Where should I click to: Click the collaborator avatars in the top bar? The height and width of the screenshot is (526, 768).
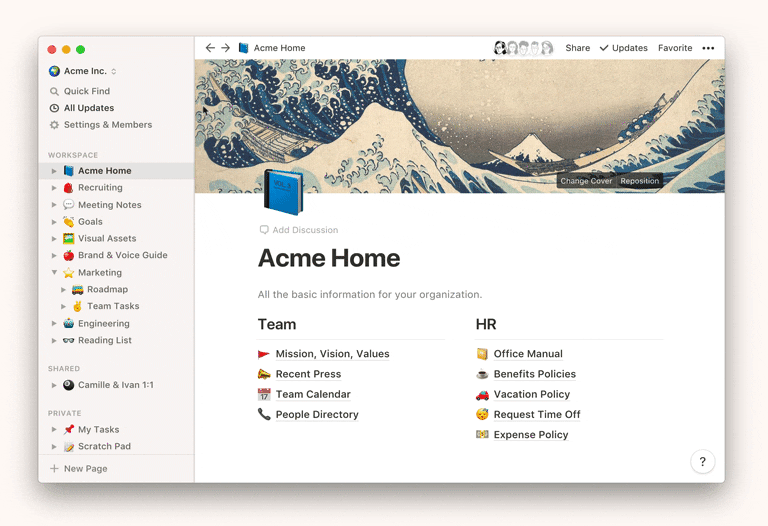523,48
